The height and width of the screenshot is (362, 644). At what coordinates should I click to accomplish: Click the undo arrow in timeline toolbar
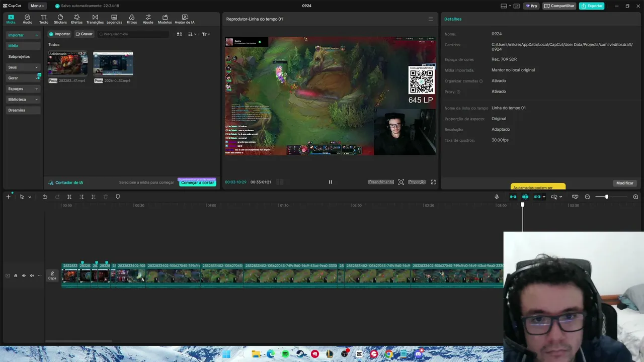pyautogui.click(x=45, y=197)
